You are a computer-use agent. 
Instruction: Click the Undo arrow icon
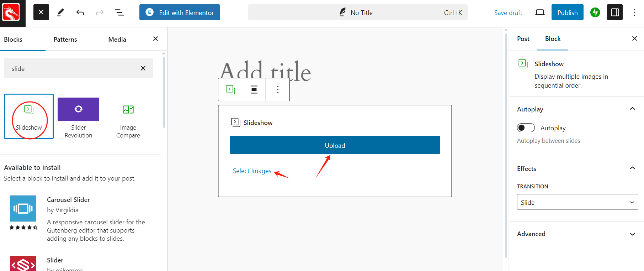[80, 13]
